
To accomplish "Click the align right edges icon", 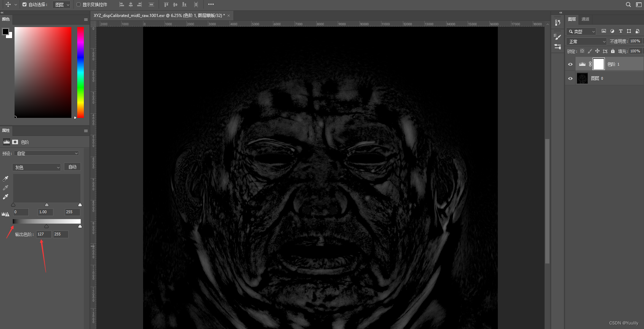I will [x=139, y=5].
